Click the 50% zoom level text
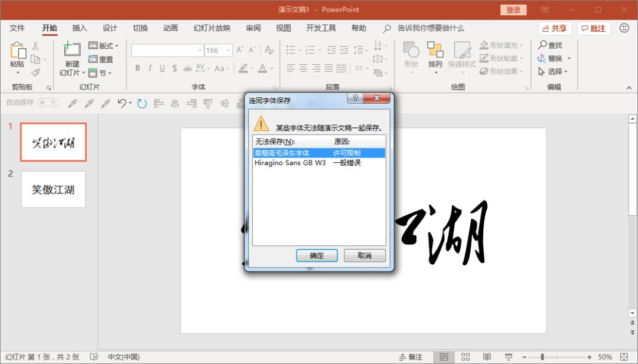 [605, 357]
